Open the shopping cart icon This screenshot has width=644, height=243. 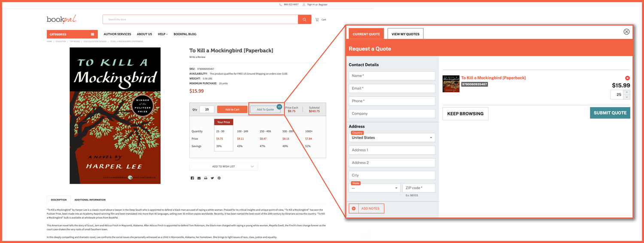(x=317, y=19)
